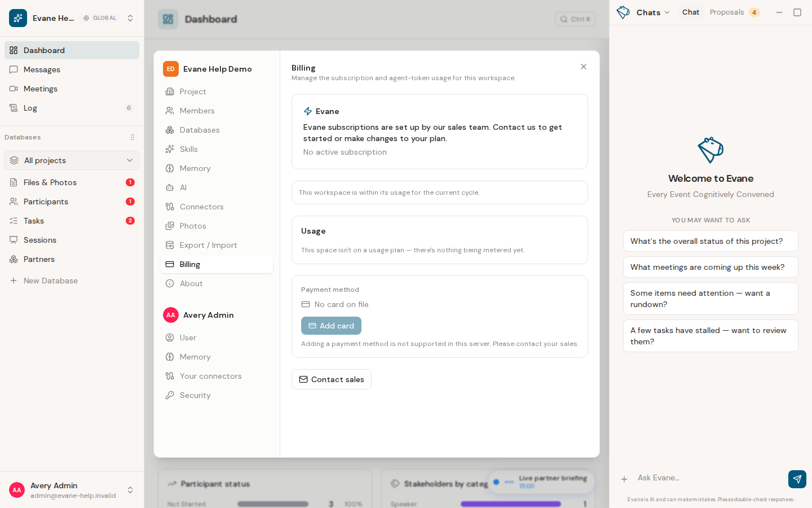Viewport: 812px width, 508px height.
Task: Open the Chats dropdown
Action: click(652, 12)
